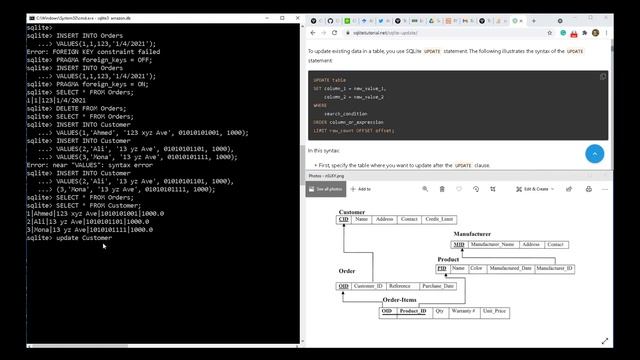The width and height of the screenshot is (640, 360).
Task: Click the '1|Ahmed|123 xyz Ave' result row
Action: tap(95, 213)
